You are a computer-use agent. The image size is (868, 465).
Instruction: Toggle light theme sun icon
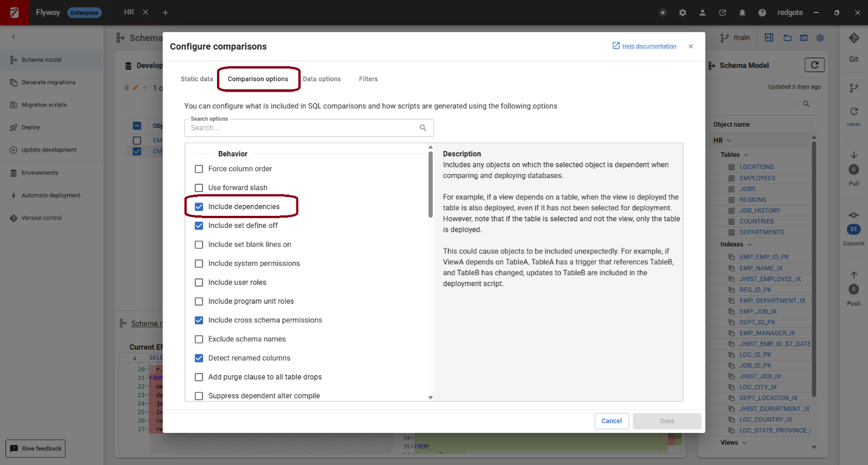(x=663, y=13)
